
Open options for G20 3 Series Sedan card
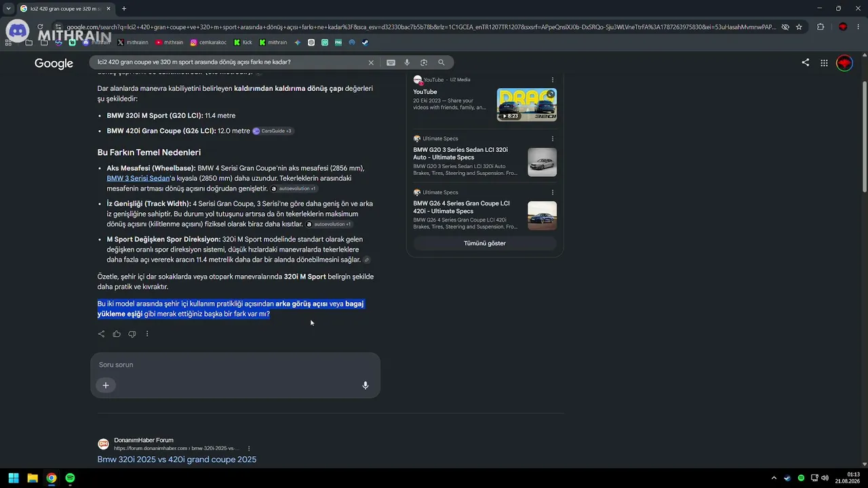(553, 139)
